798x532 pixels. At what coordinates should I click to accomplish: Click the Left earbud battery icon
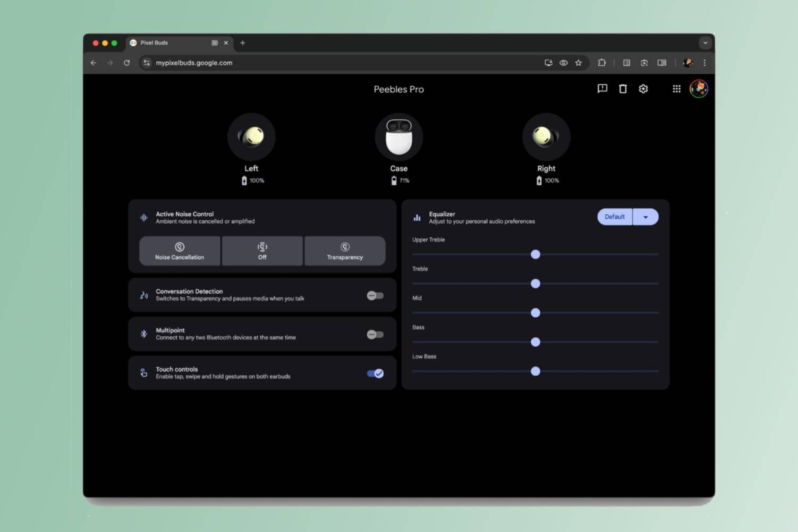[x=244, y=180]
